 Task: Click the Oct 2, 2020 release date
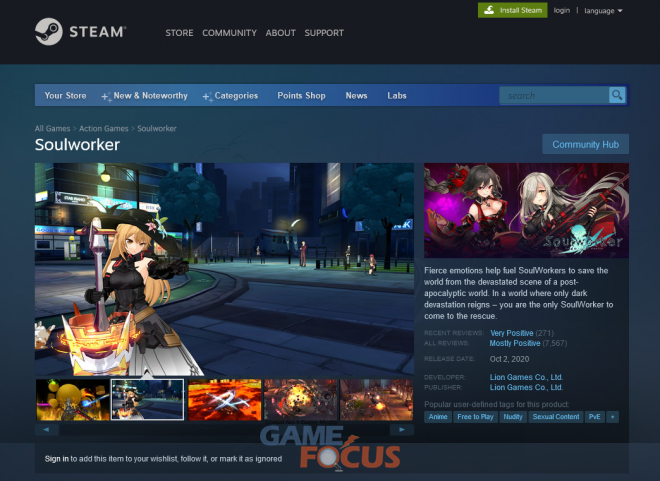point(509,359)
